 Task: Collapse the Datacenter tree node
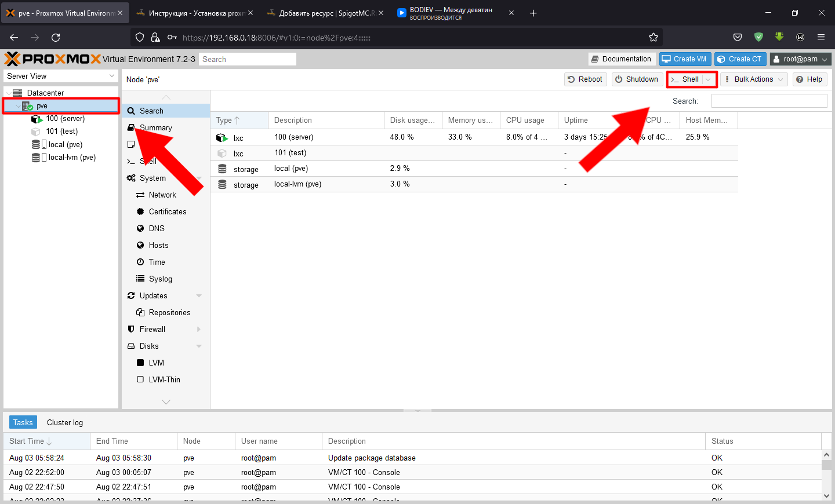(x=8, y=93)
